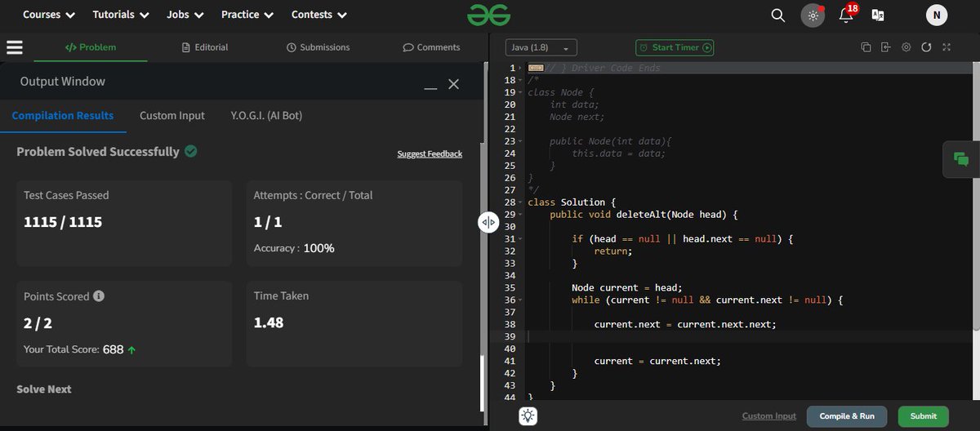This screenshot has width=980, height=431.
Task: Switch to the Submissions tab
Action: [x=318, y=47]
